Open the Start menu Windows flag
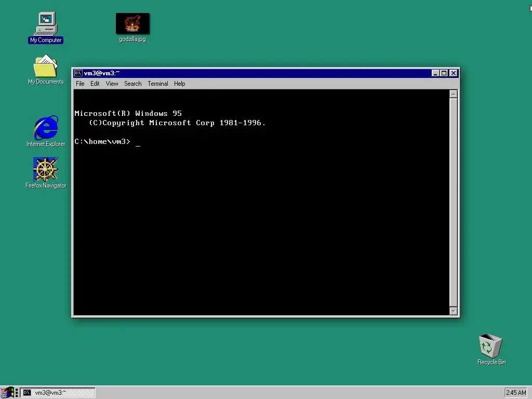This screenshot has width=532, height=399. 7,393
